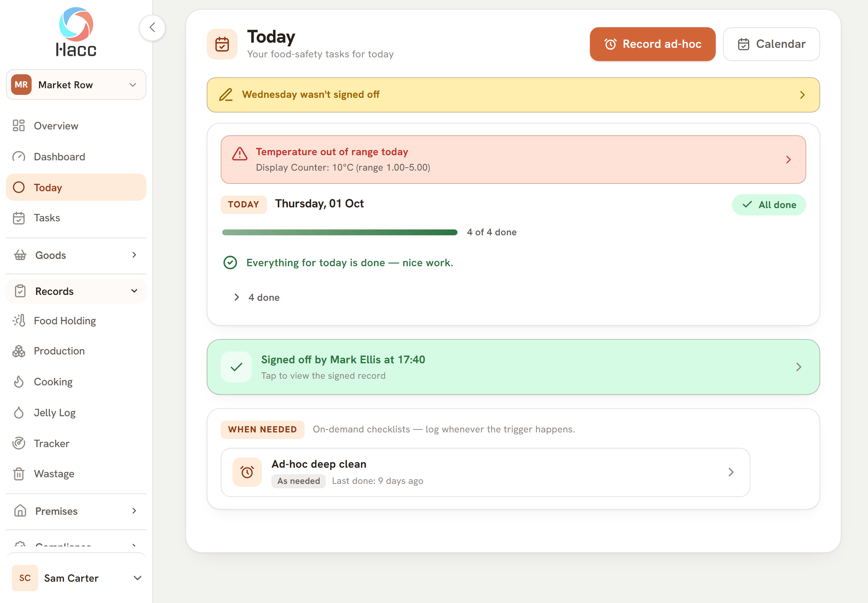Expand the 4 done list
This screenshot has height=603, width=868.
click(257, 297)
